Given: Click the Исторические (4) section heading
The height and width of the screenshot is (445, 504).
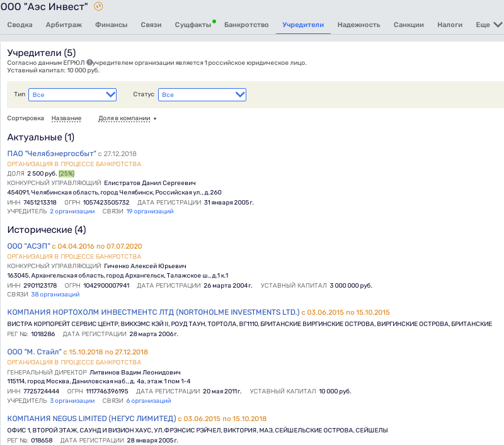Looking at the screenshot, I should point(47,230).
